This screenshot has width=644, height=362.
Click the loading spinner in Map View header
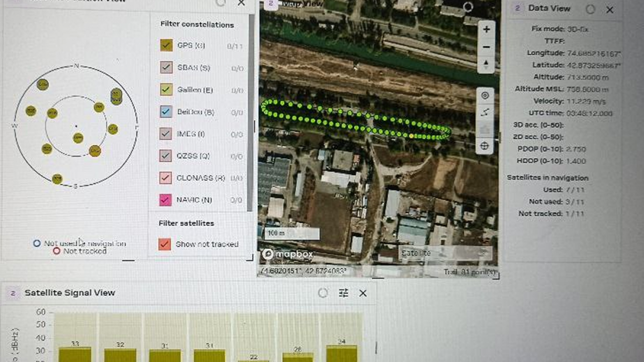pos(468,7)
